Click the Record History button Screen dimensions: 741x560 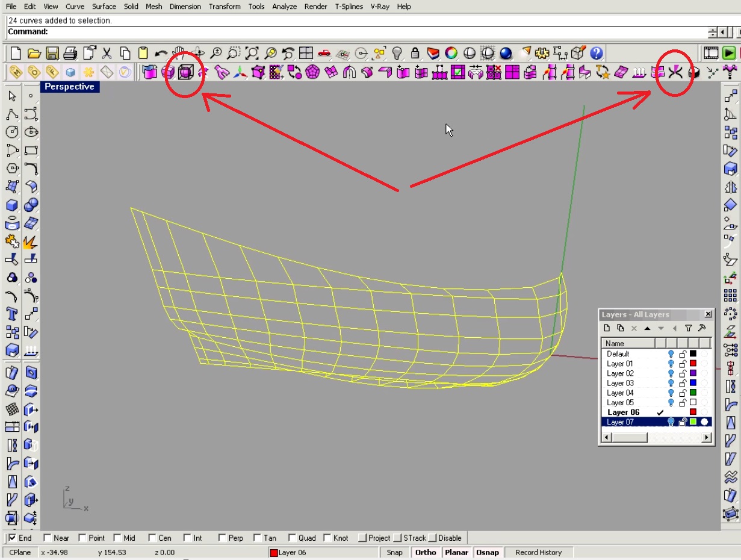coord(538,552)
